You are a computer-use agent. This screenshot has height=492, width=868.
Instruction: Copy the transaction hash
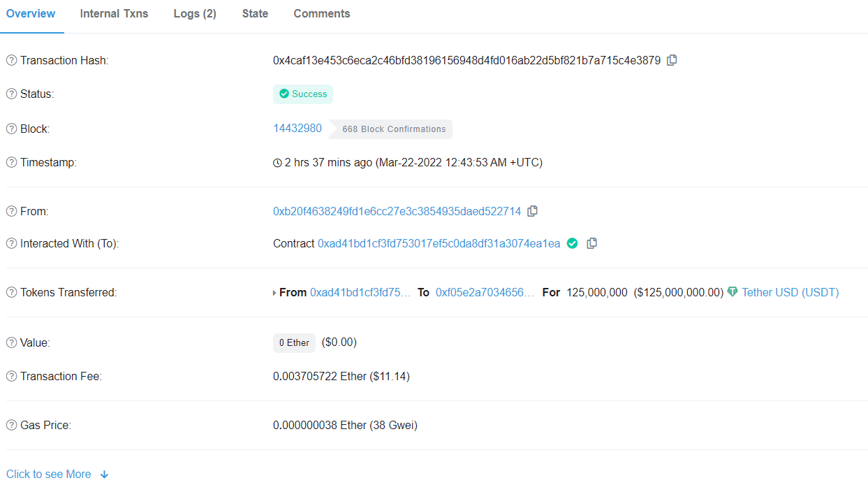point(671,60)
